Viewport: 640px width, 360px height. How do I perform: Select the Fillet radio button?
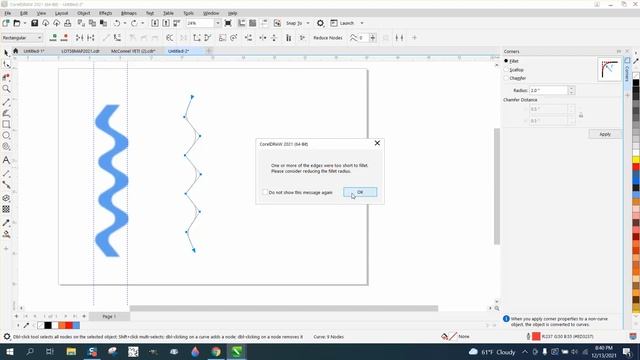(x=506, y=61)
